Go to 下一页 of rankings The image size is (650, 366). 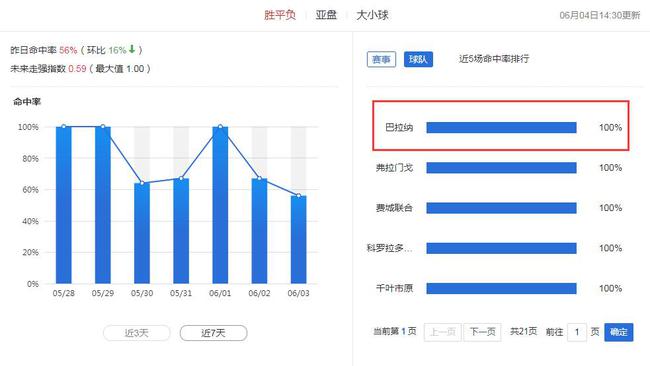point(482,332)
